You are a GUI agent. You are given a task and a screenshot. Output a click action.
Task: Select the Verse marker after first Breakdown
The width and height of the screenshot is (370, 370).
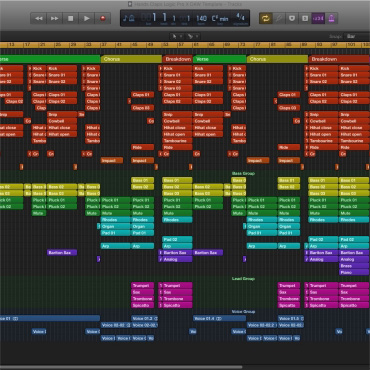(x=220, y=59)
